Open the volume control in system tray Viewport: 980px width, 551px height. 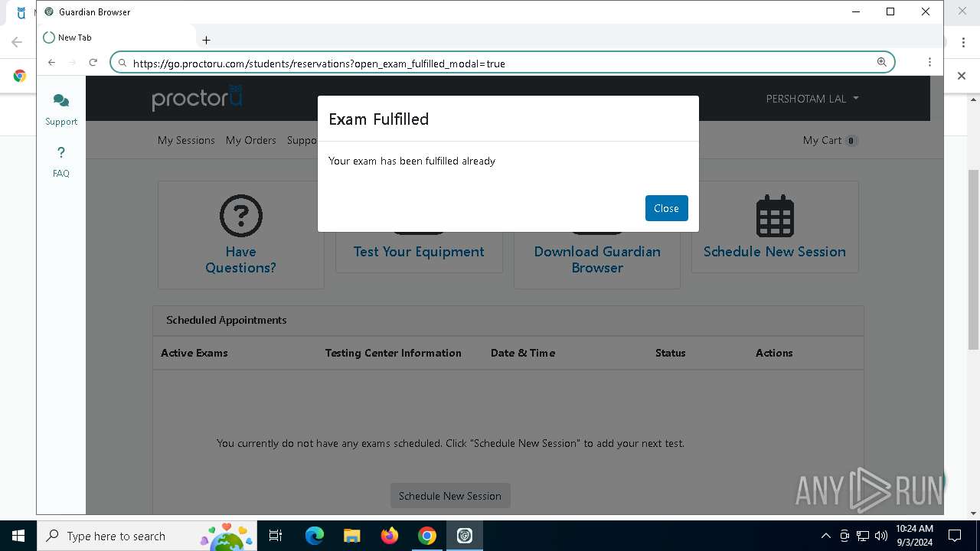(880, 536)
